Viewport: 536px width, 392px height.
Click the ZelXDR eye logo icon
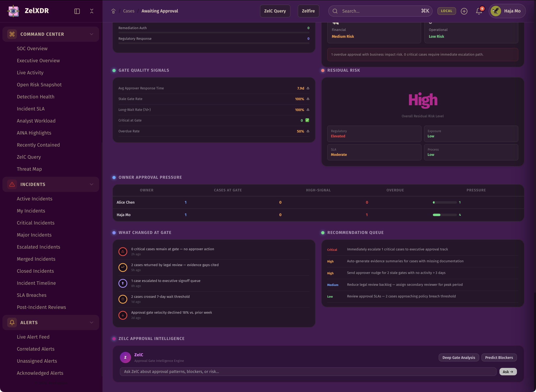[x=13, y=11]
